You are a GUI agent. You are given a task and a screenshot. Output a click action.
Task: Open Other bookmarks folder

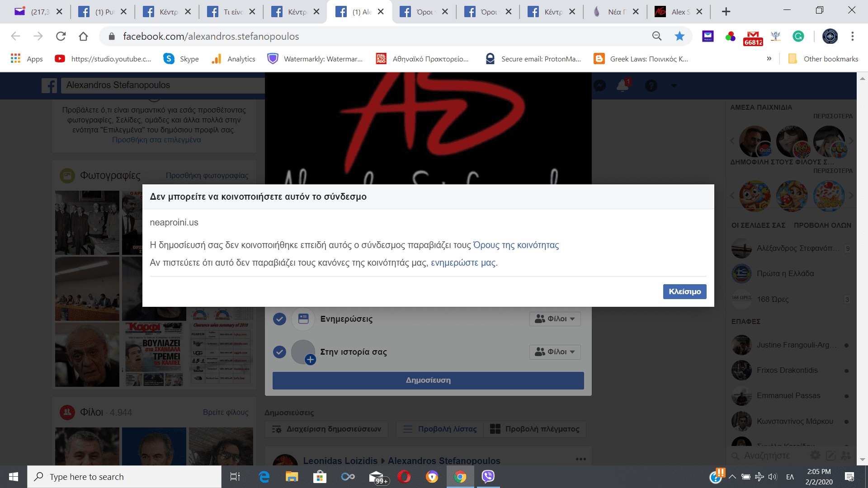coord(823,59)
